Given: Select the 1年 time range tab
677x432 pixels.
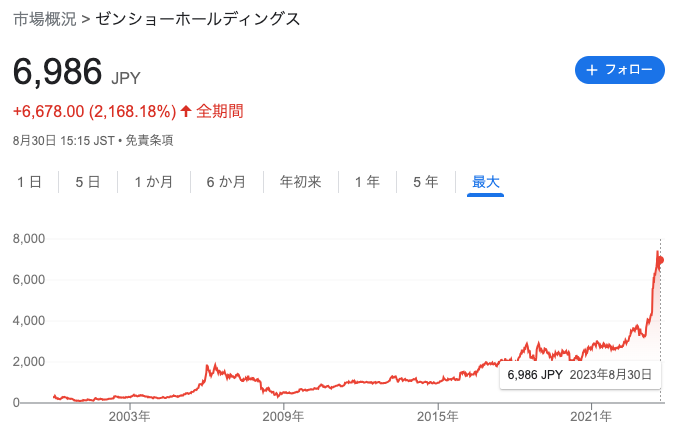Looking at the screenshot, I should click(367, 182).
